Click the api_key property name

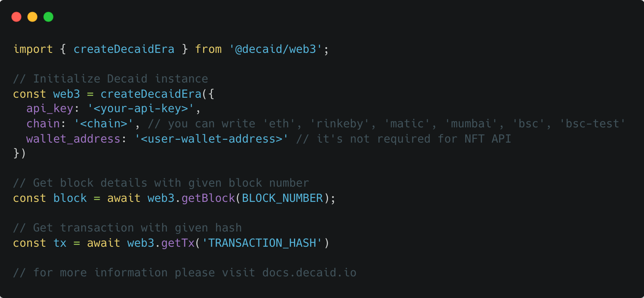pos(50,109)
